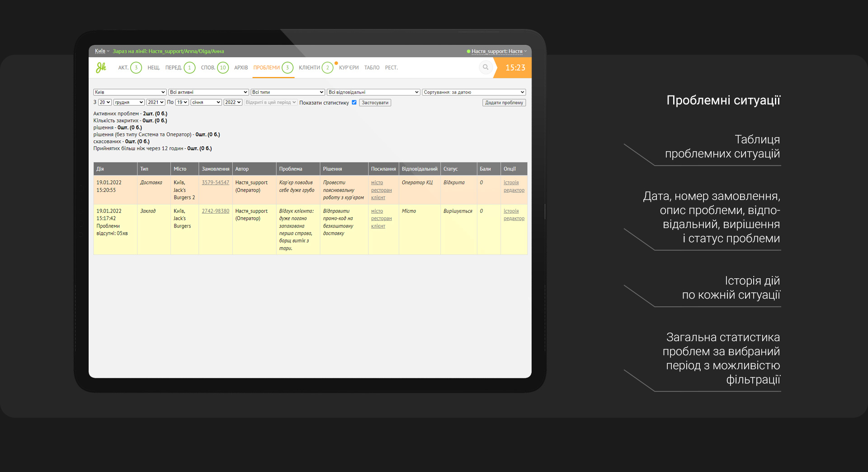868x472 pixels.
Task: Click the Застосувати button
Action: 375,103
